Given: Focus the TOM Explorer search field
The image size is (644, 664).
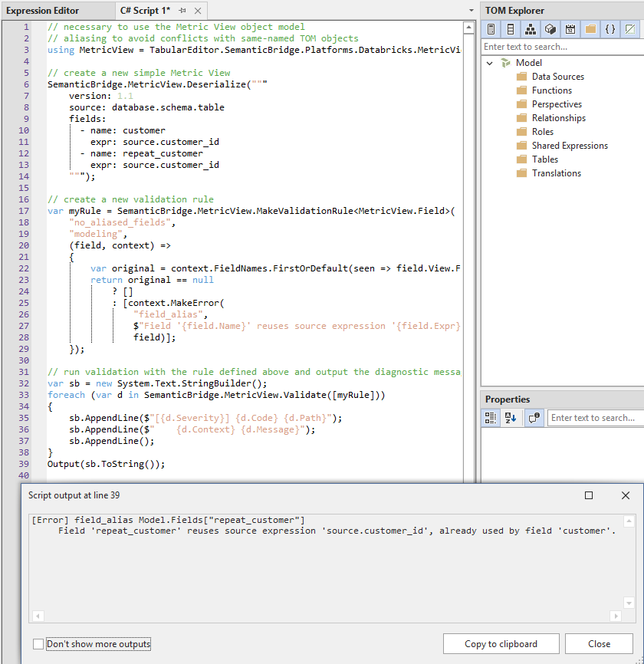Looking at the screenshot, I should (562, 47).
